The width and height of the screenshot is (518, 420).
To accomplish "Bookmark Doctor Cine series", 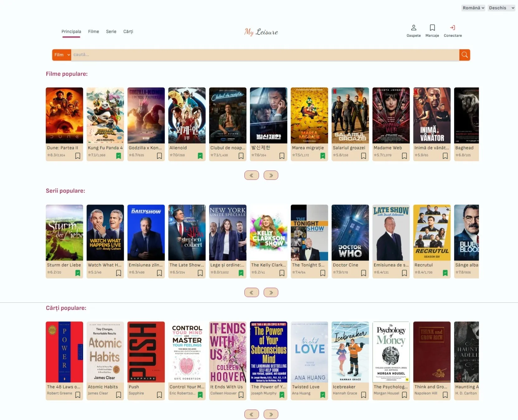I will coord(364,273).
